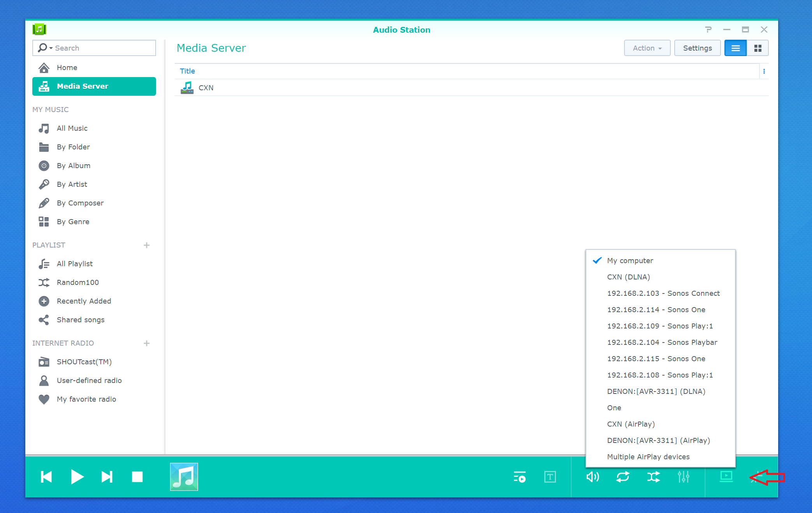
Task: Toggle shuffle mode in the player bar
Action: pyautogui.click(x=654, y=477)
